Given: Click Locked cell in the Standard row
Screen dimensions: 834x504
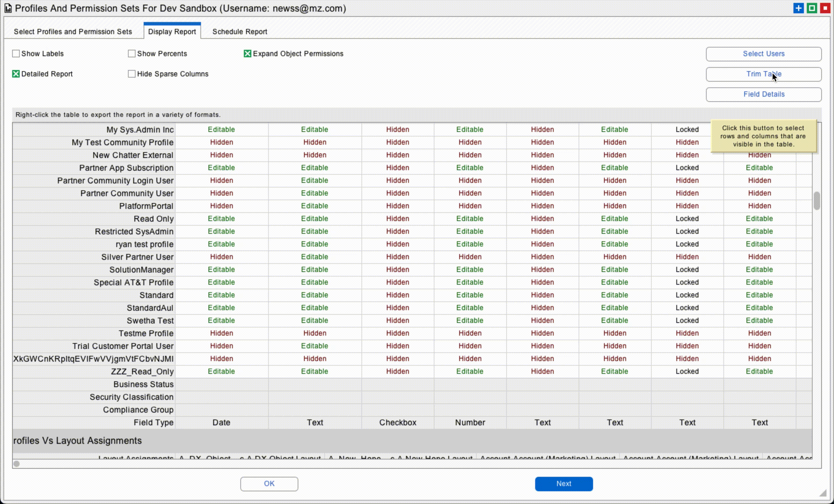Looking at the screenshot, I should pos(687,295).
